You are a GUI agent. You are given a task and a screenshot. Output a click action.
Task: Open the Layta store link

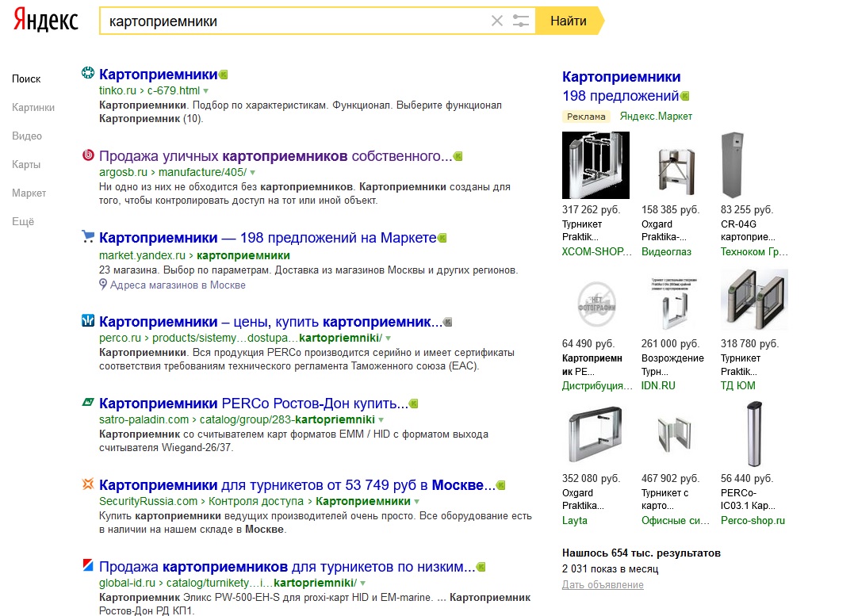tap(575, 520)
